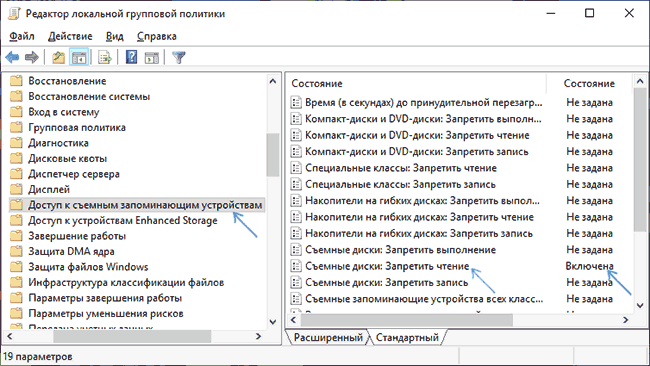650x366 pixels.
Task: Click the Forward arrow toolbar icon
Action: point(32,57)
